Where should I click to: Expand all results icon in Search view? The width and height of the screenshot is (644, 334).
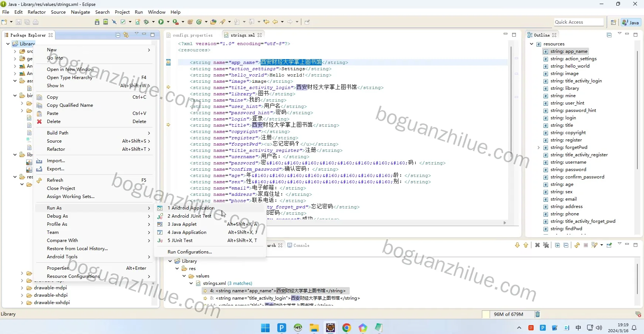point(558,245)
